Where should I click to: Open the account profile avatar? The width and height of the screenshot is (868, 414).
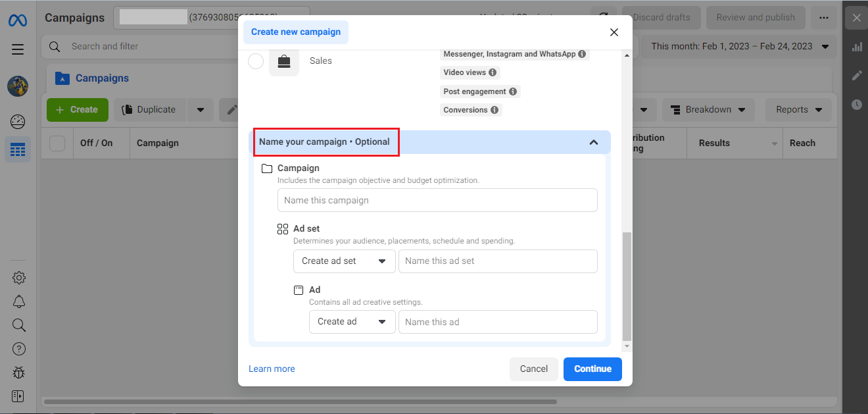pyautogui.click(x=18, y=86)
